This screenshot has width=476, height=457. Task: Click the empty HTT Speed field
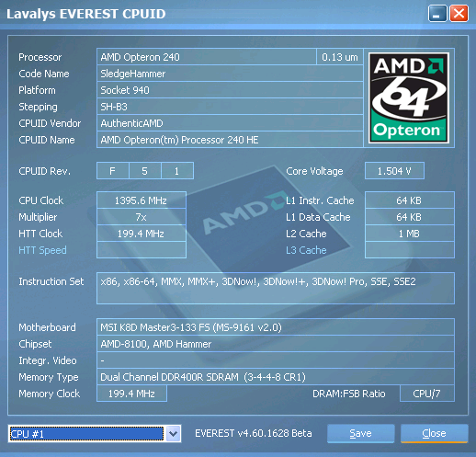[142, 250]
